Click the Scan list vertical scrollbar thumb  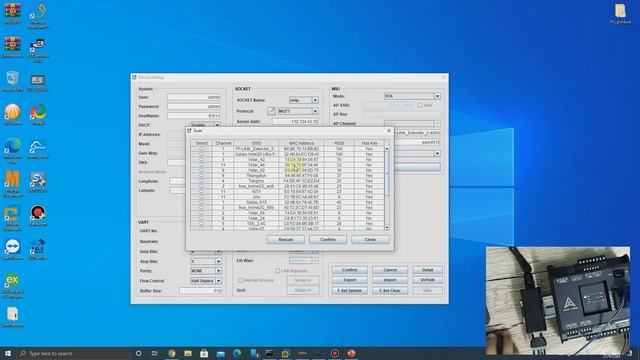[x=387, y=173]
